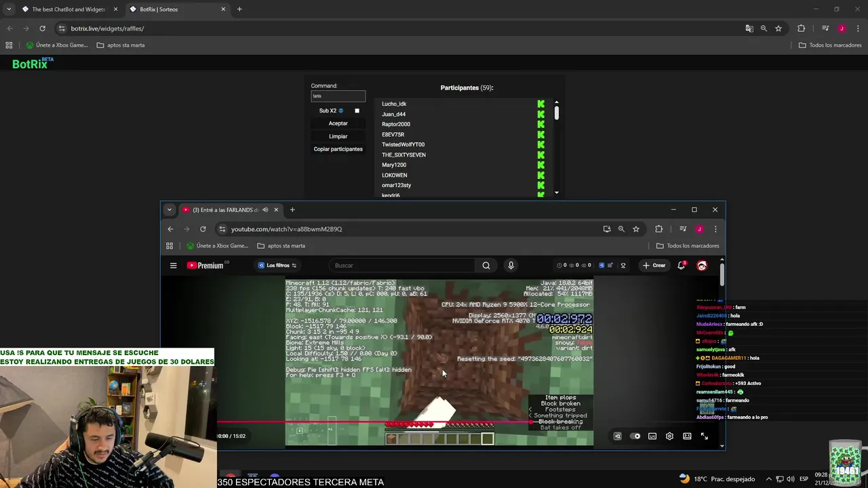The image size is (868, 488).
Task: Open video player settings gear
Action: [669, 436]
